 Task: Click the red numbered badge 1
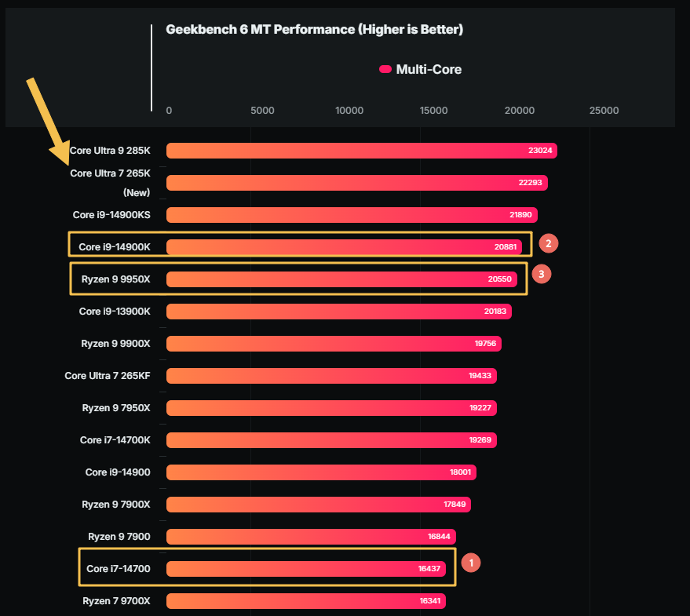click(x=471, y=562)
